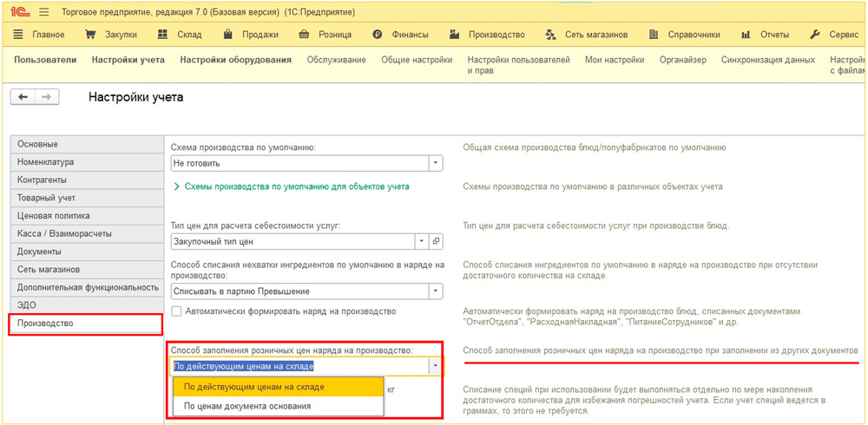
Task: Open the Номенклатура settings tab
Action: [45, 162]
